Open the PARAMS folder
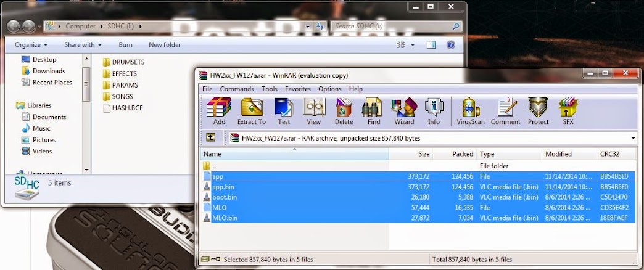The image size is (644, 270). tap(120, 85)
